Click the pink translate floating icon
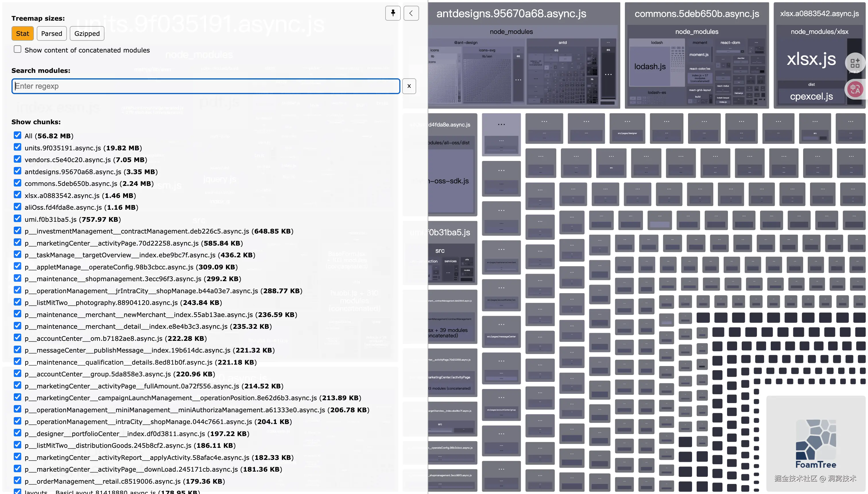This screenshot has height=494, width=868. tap(855, 89)
